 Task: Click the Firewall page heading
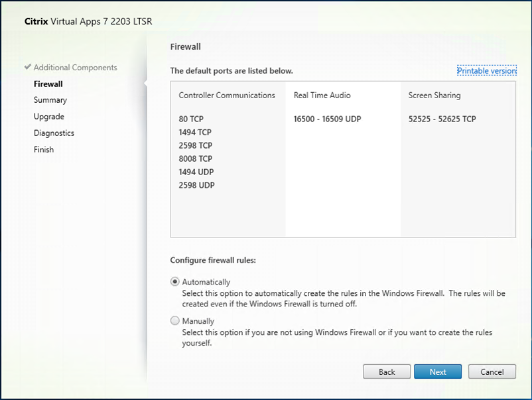click(186, 47)
